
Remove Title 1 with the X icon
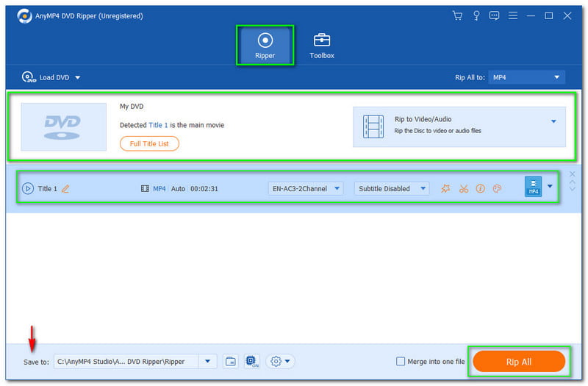tap(573, 174)
